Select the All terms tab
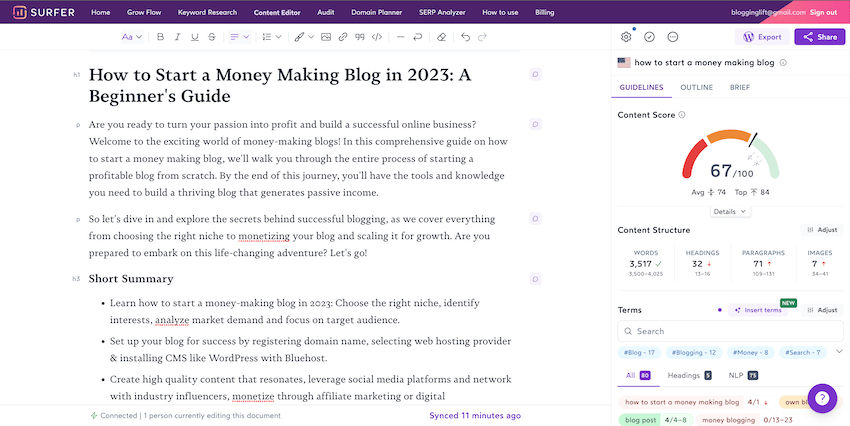The width and height of the screenshot is (850, 426). click(638, 375)
